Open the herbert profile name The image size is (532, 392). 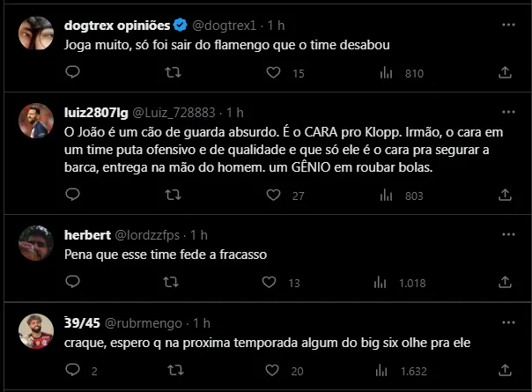click(x=88, y=234)
